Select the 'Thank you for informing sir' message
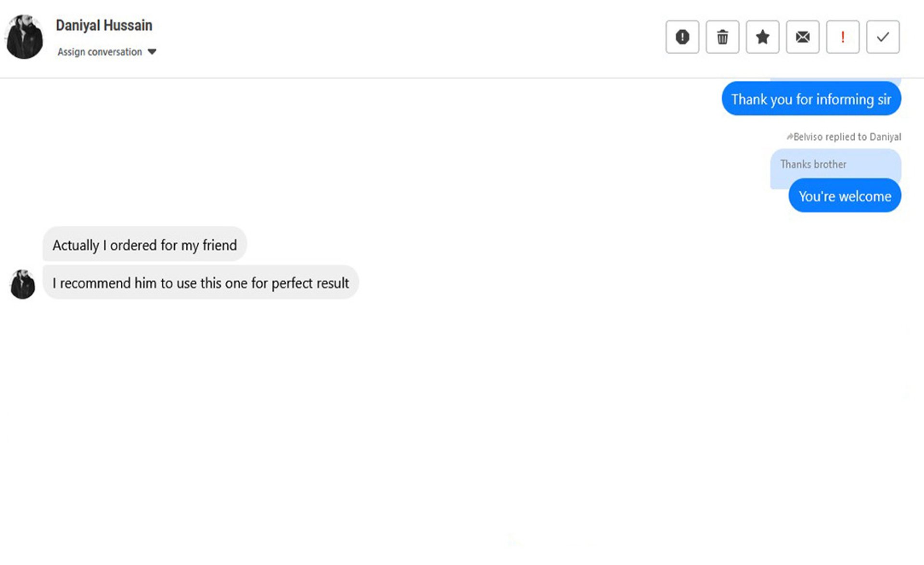Screen dimensions: 924x565 (811, 99)
